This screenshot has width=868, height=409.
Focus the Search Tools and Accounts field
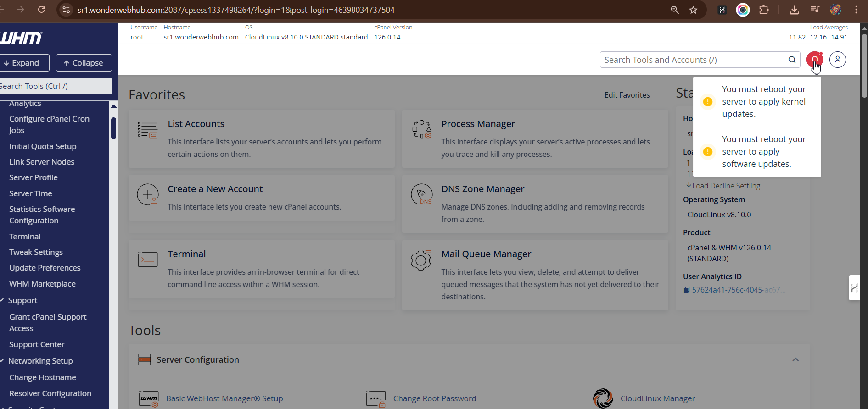pos(693,60)
